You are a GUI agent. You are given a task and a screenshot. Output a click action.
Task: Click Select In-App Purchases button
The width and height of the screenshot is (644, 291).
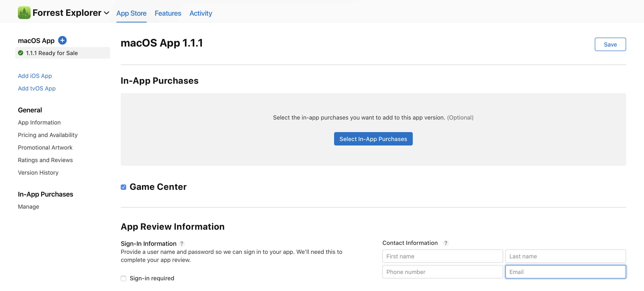coord(373,139)
